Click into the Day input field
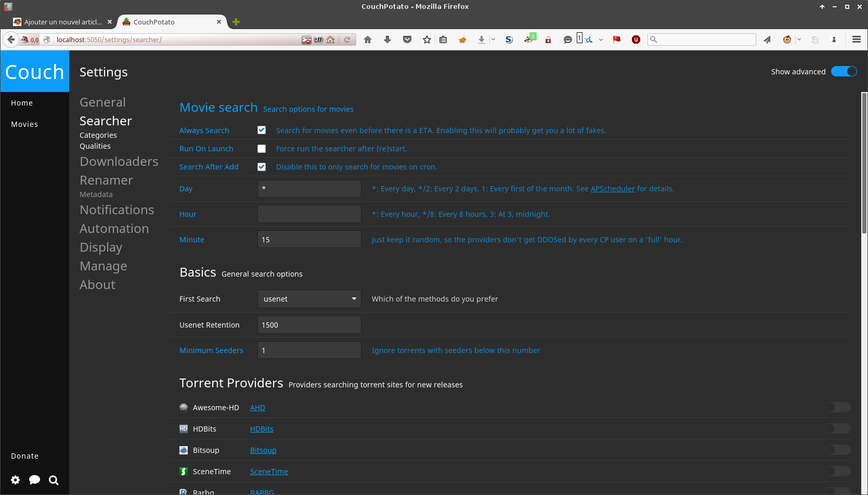 click(x=309, y=189)
